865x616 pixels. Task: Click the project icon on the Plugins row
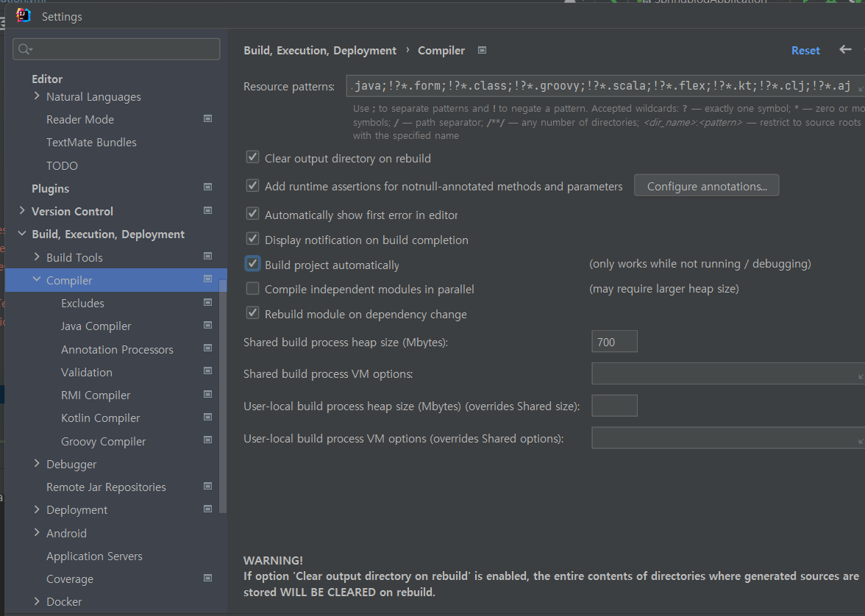(208, 187)
